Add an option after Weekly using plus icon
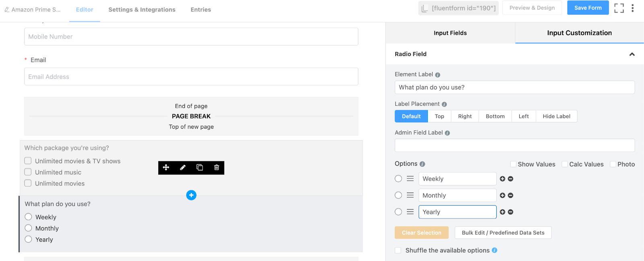The image size is (644, 261). tap(502, 179)
